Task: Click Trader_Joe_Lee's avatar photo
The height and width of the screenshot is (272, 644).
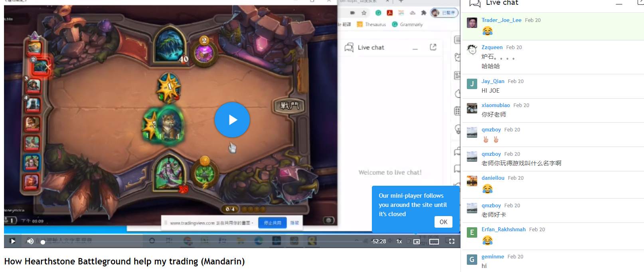Action: click(472, 23)
